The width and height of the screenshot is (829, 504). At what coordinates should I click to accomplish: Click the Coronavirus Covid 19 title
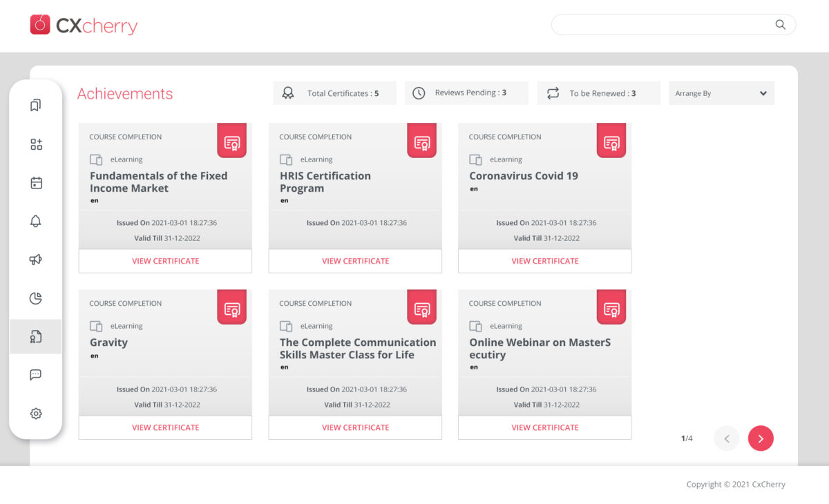(x=524, y=176)
